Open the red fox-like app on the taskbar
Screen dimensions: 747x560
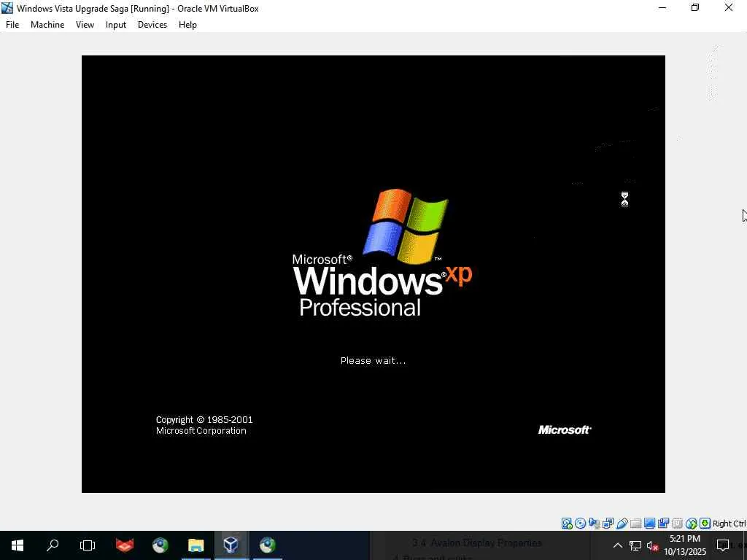pyautogui.click(x=125, y=545)
